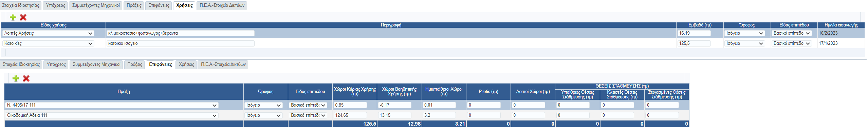This screenshot has height=130, width=868.
Task: Click the Χώροι Κύριας Χρήσης field 124,65
Action: 350,115
